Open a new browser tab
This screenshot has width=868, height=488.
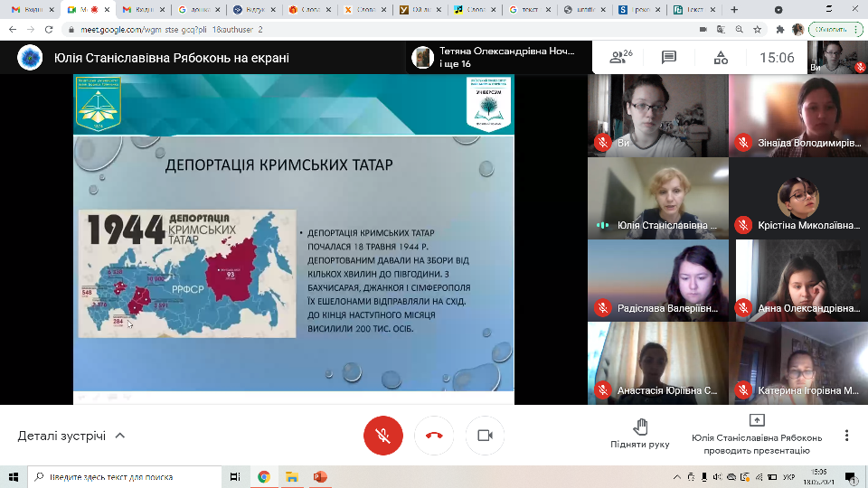pyautogui.click(x=734, y=9)
